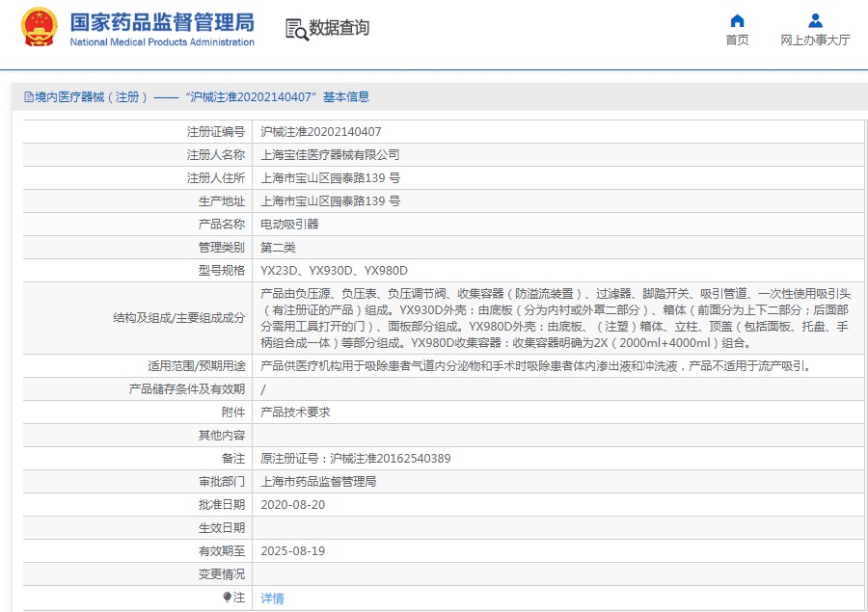Click the 网上办事大厅 label

(x=815, y=40)
